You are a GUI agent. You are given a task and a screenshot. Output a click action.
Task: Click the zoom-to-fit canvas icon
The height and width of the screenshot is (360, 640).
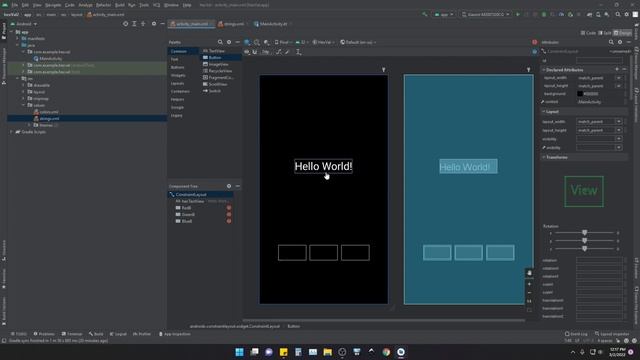(x=529, y=310)
